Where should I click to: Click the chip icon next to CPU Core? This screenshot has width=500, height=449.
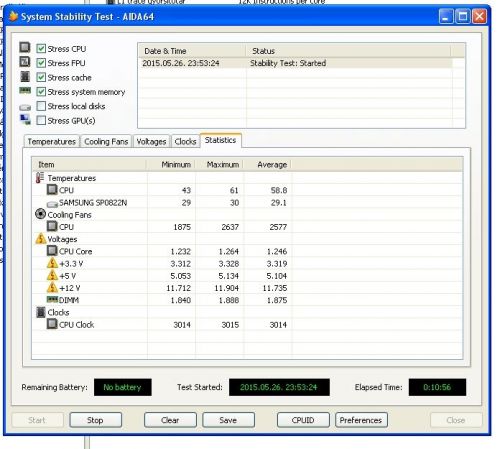(52, 251)
